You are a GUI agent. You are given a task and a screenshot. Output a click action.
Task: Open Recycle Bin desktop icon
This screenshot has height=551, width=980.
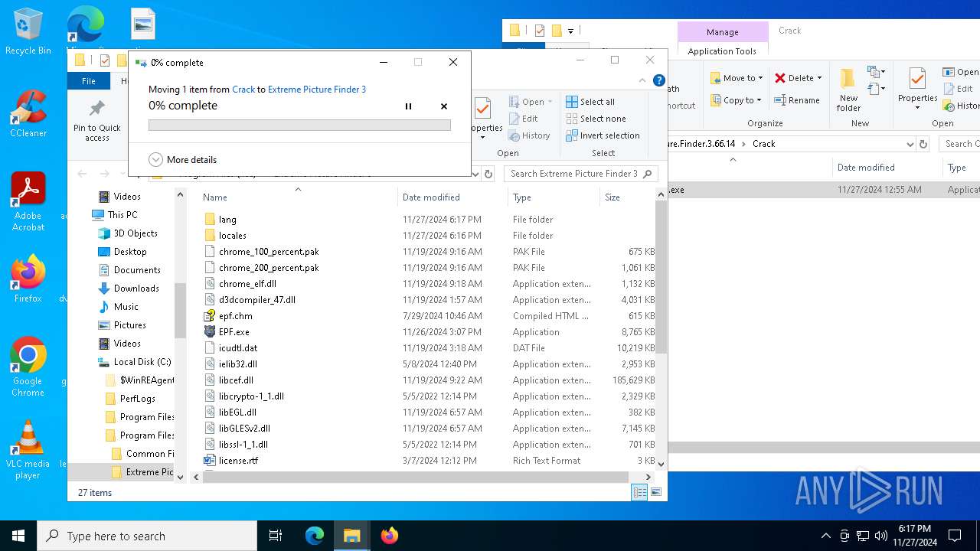[28, 31]
